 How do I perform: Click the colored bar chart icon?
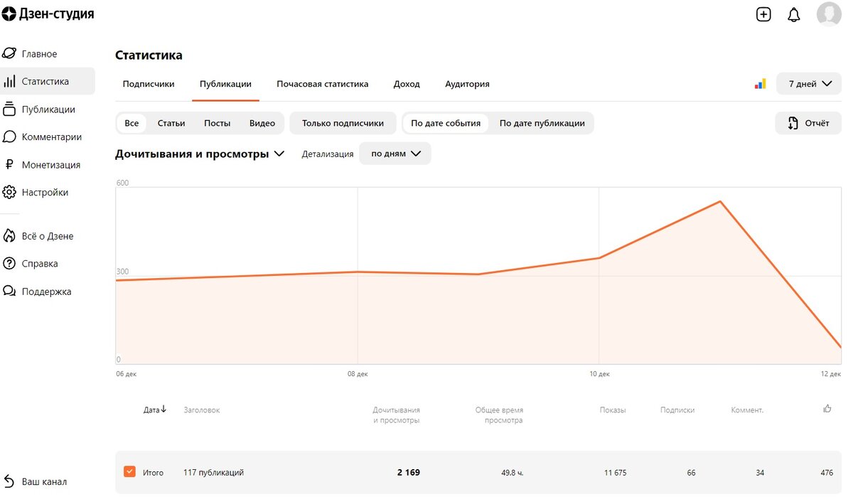pos(761,84)
